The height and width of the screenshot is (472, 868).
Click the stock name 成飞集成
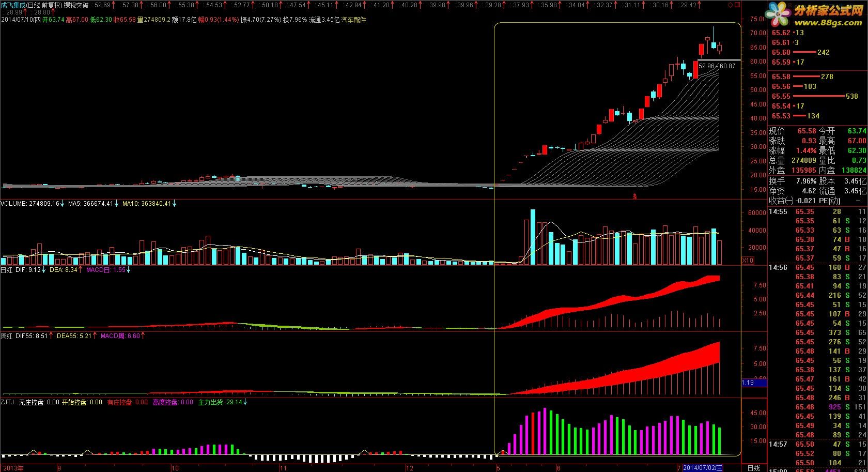click(13, 5)
